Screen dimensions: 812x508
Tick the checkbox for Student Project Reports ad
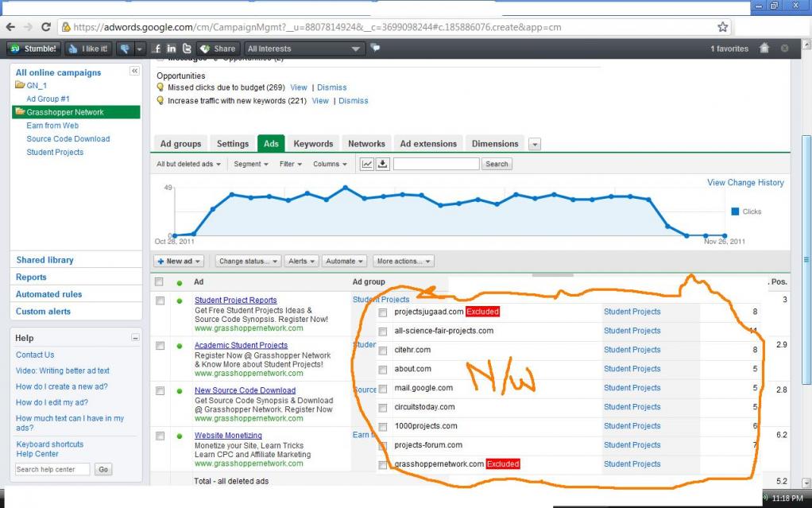160,301
